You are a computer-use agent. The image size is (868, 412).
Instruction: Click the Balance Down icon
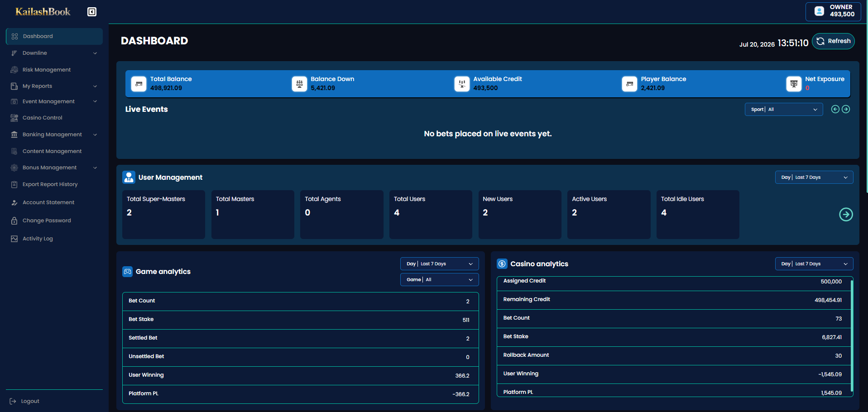299,84
